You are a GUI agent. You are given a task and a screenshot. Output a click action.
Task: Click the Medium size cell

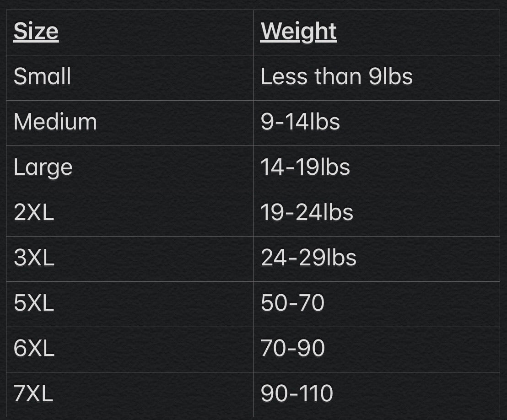pyautogui.click(x=129, y=123)
